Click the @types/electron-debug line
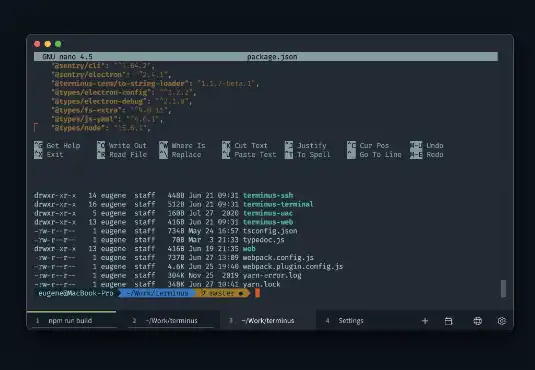 122,101
